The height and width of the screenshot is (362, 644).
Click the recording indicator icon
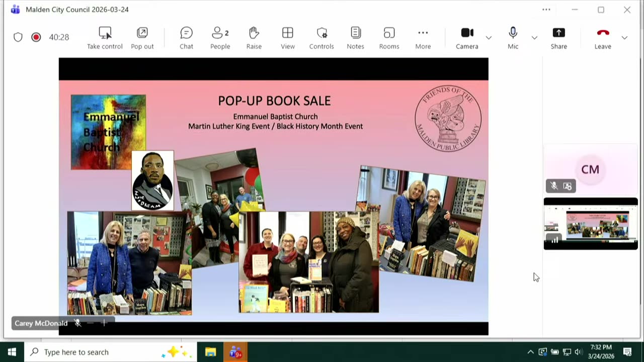pyautogui.click(x=36, y=37)
